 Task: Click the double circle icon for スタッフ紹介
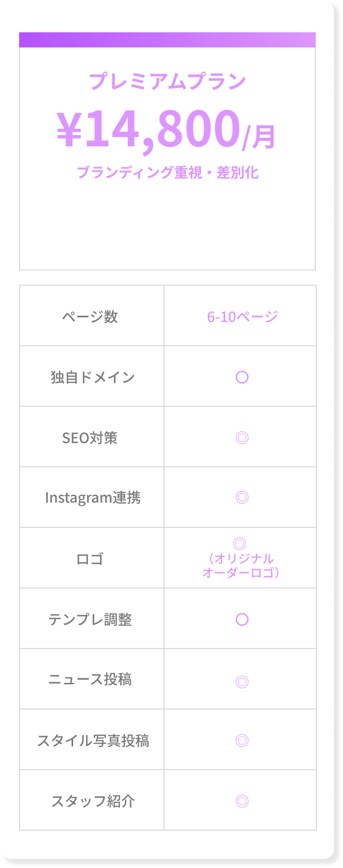pos(242,801)
